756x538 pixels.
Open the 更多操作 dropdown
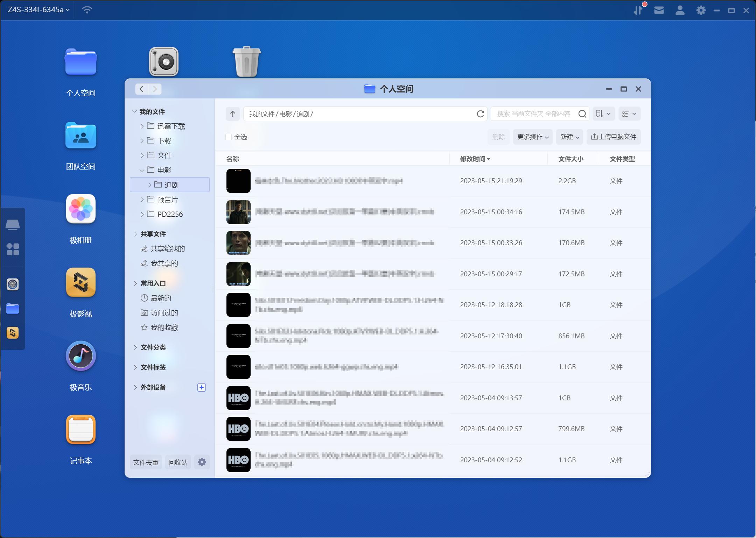point(532,137)
